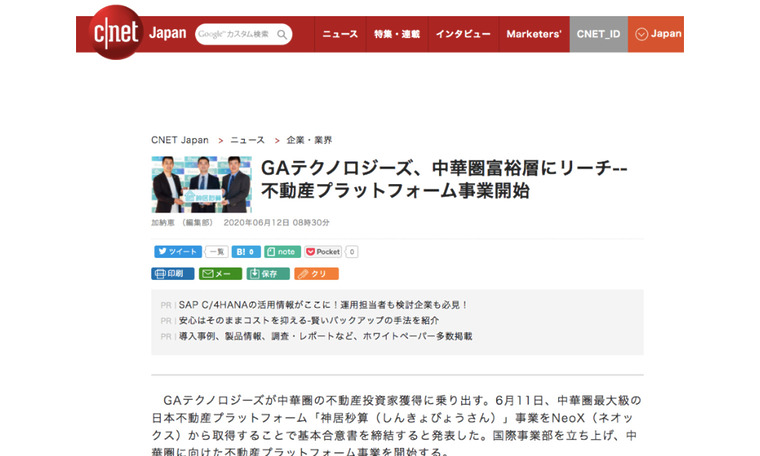Open the 特集・連載 menu tab
This screenshot has width=760, height=456.
(396, 34)
